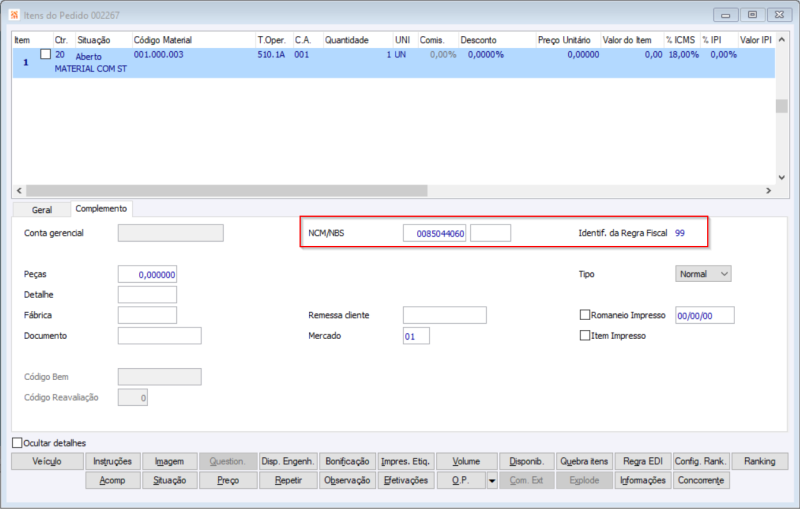800x509 pixels.
Task: Open the Tipo dropdown showing Normal
Action: (x=703, y=274)
